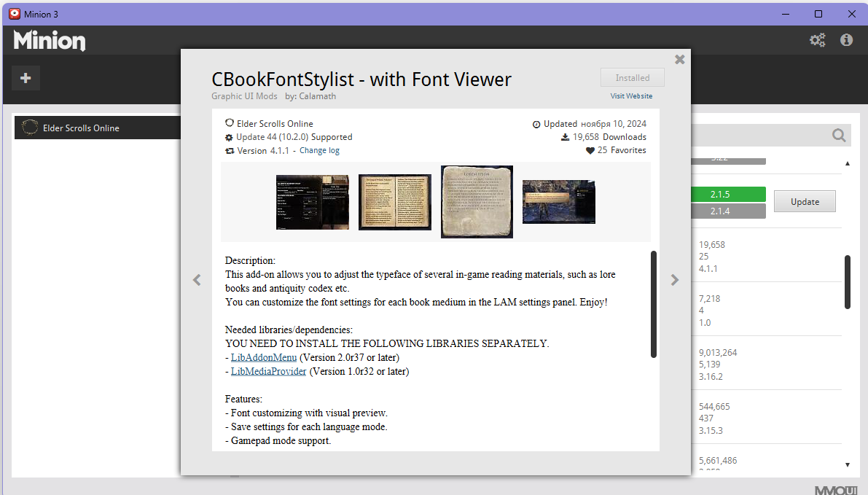Go to previous addon arrow
Screen dimensions: 868x495
point(197,280)
